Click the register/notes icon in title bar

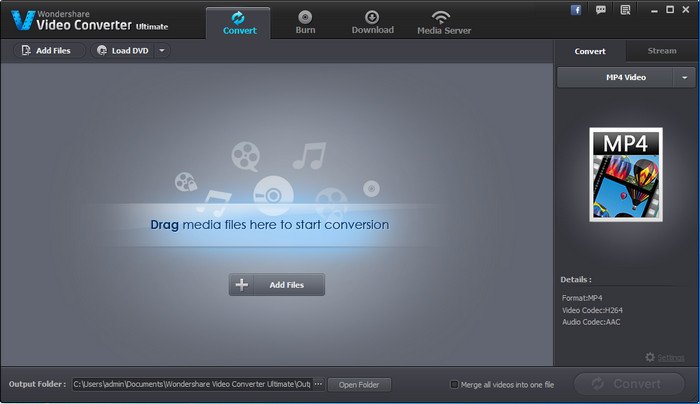pyautogui.click(x=625, y=10)
